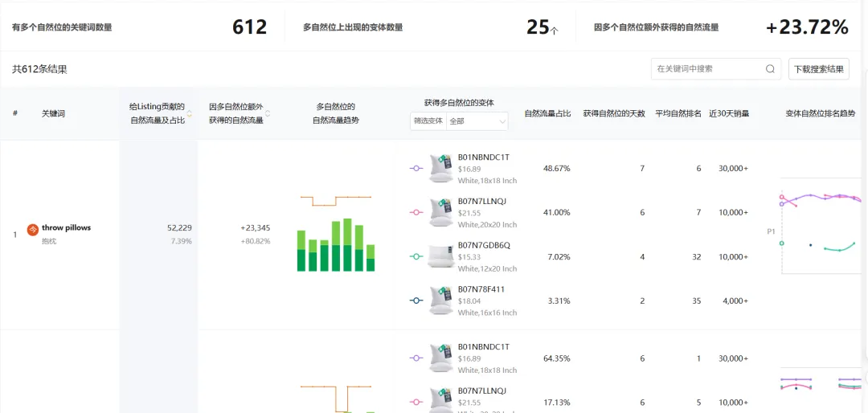The width and height of the screenshot is (868, 413).
Task: Click ASIN B07N7GDB6Q
Action: [484, 245]
